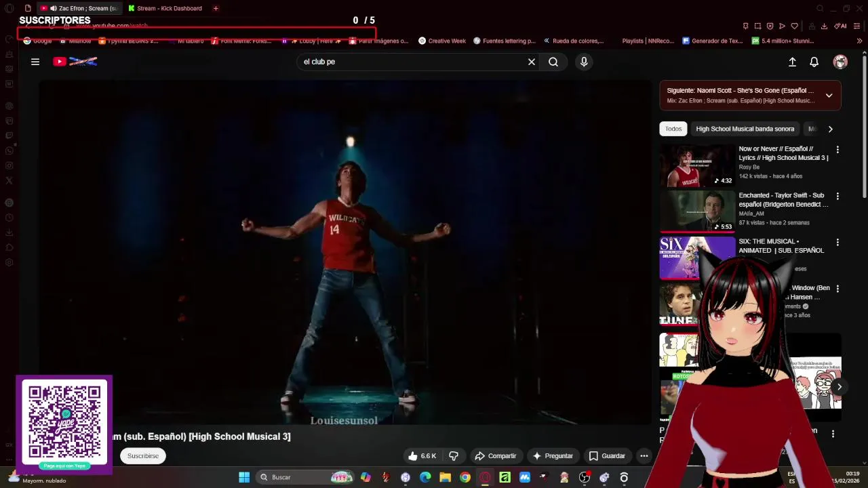
Task: Open the weather widget 'Mayorm. nublado'
Action: pos(37,477)
